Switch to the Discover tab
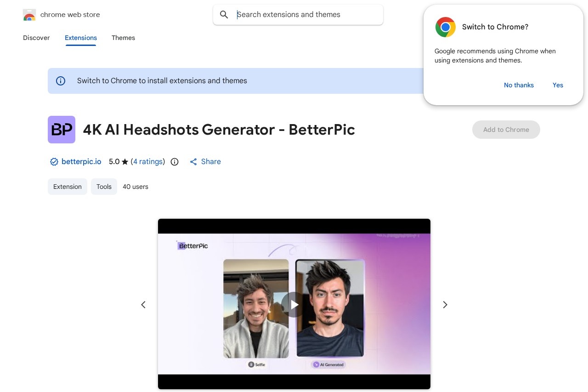 [36, 38]
